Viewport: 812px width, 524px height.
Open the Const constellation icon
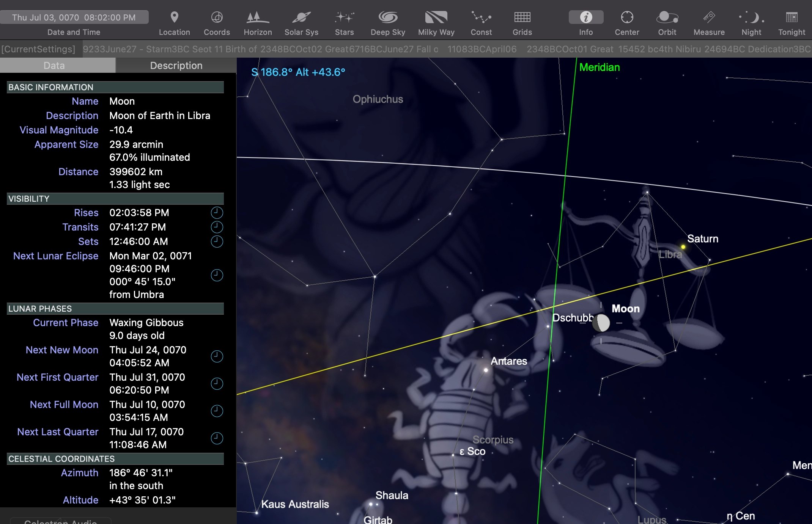coord(481,17)
